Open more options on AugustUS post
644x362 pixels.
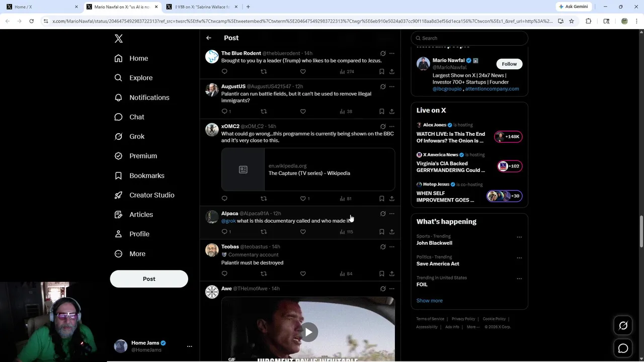[x=392, y=86]
